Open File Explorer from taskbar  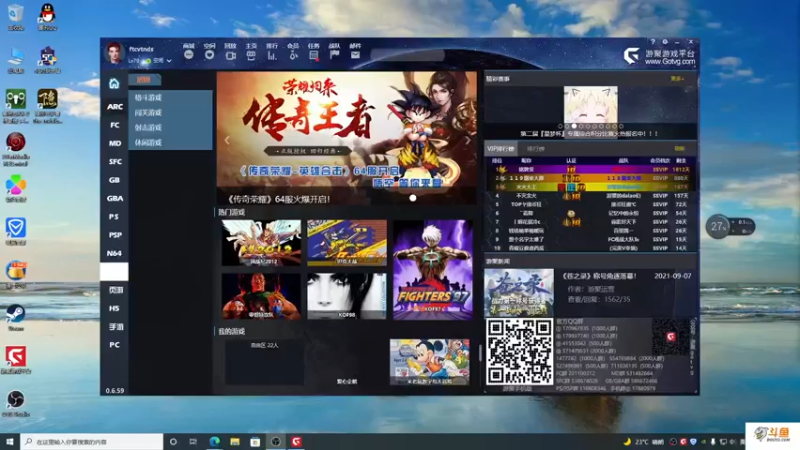(x=235, y=442)
